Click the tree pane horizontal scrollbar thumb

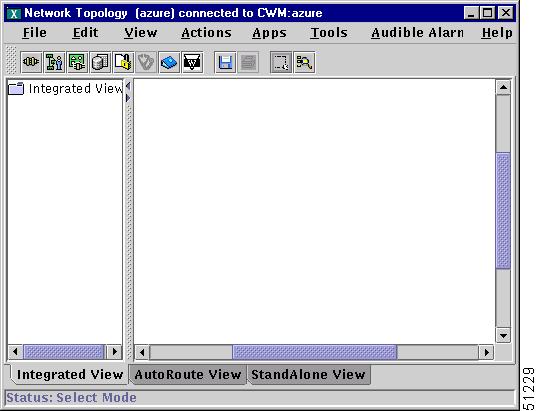click(64, 352)
